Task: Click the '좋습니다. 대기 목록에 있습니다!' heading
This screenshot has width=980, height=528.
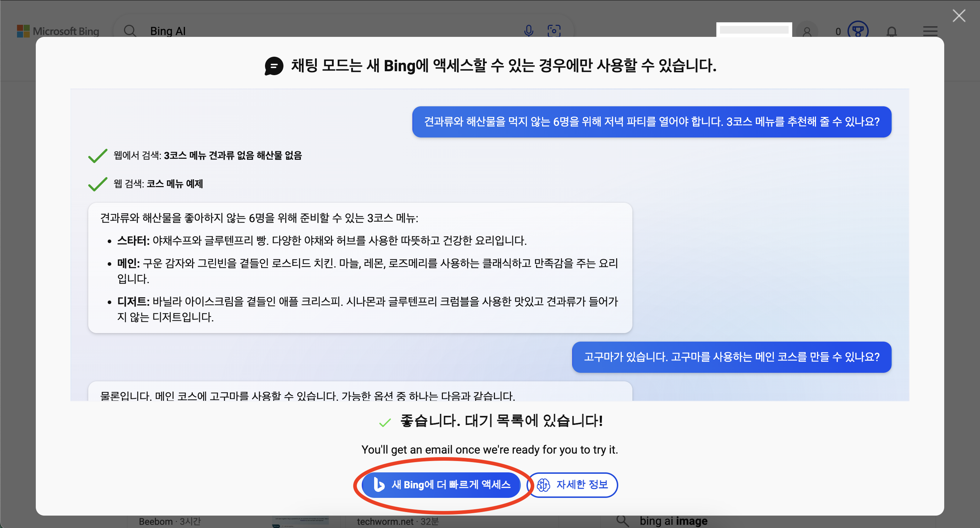Action: click(501, 421)
